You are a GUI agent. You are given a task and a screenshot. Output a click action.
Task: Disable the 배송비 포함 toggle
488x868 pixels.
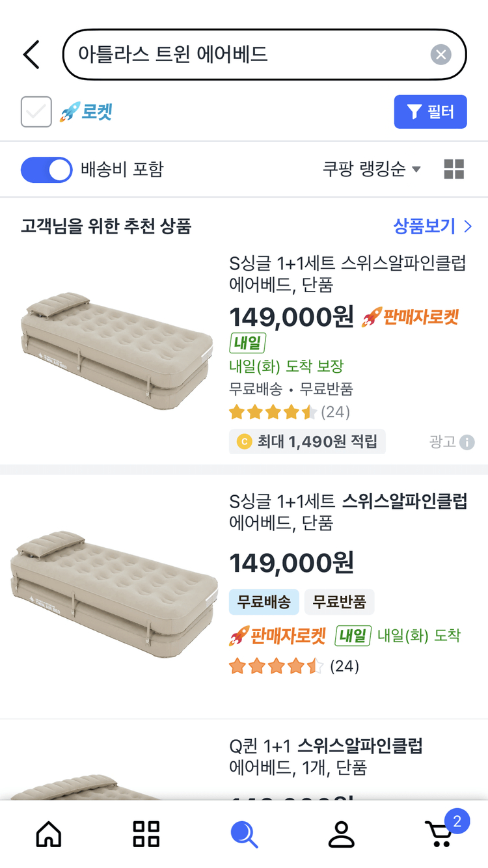click(46, 169)
